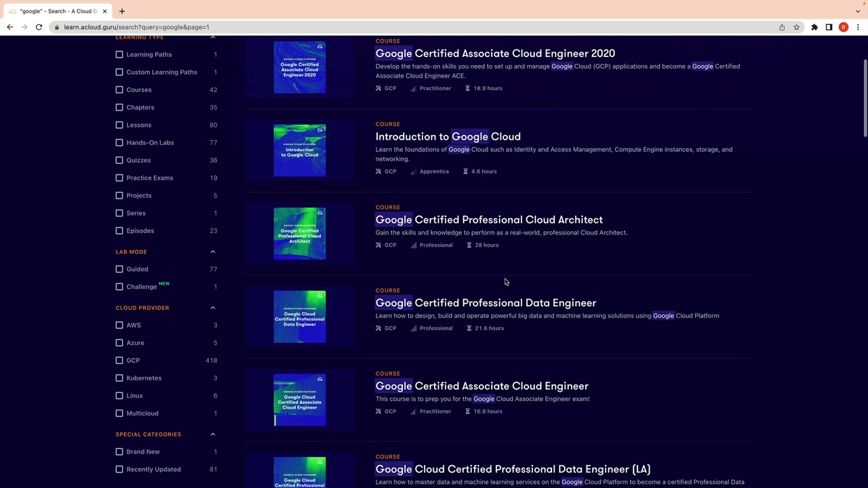Open the Chrome extensions puzzle icon
Image resolution: width=868 pixels, height=488 pixels.
[x=814, y=27]
